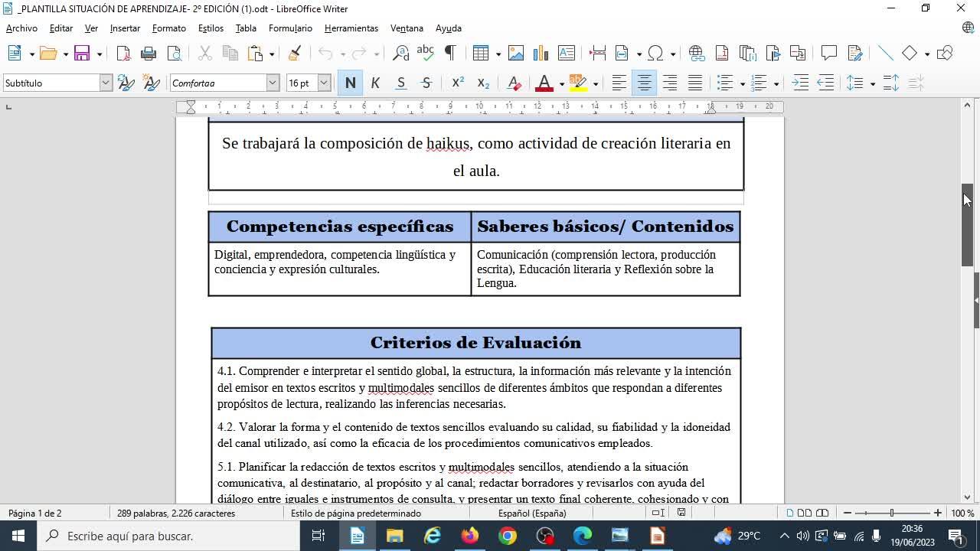Open print preview

point(175,53)
